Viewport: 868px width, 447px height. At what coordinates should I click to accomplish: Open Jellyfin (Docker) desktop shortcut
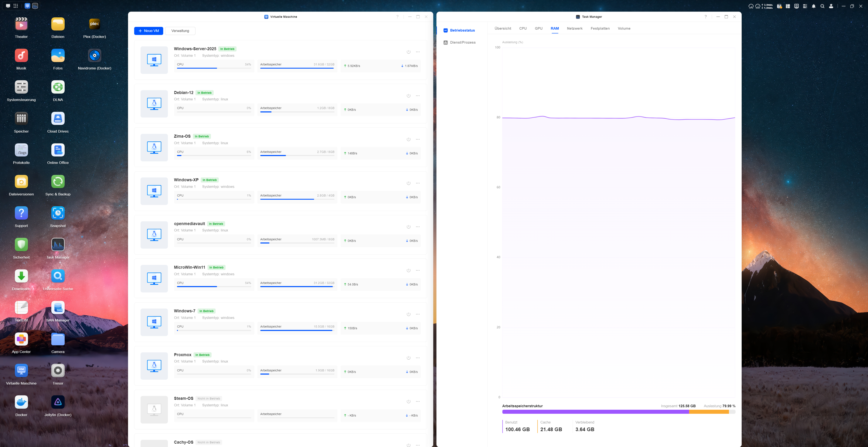click(58, 402)
